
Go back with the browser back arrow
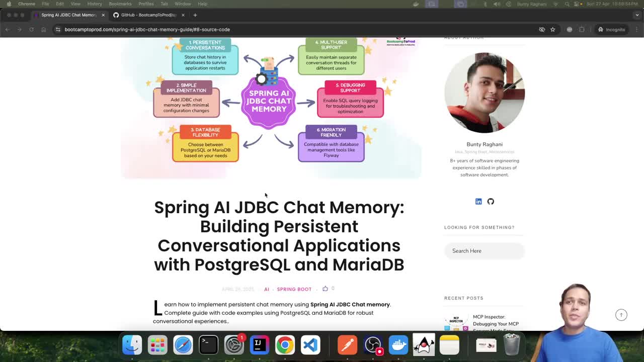8,30
